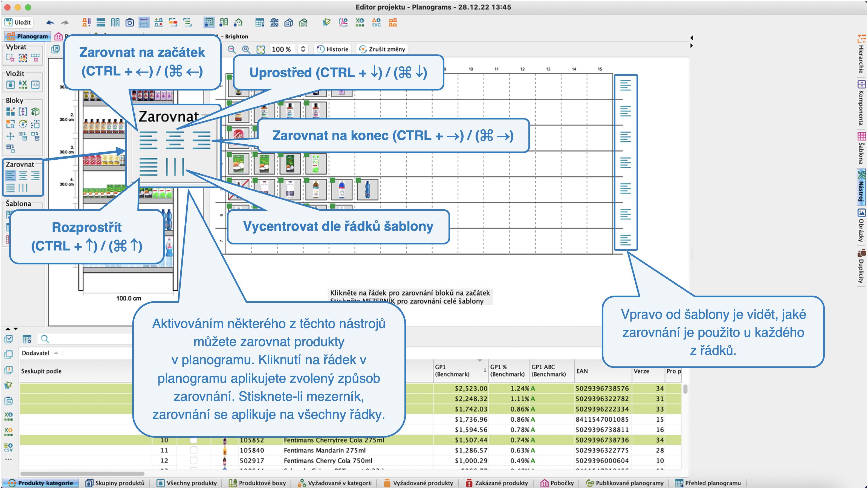Click the vertical scrollbar of the product table
Screen dimensions: 868x490
click(x=685, y=389)
